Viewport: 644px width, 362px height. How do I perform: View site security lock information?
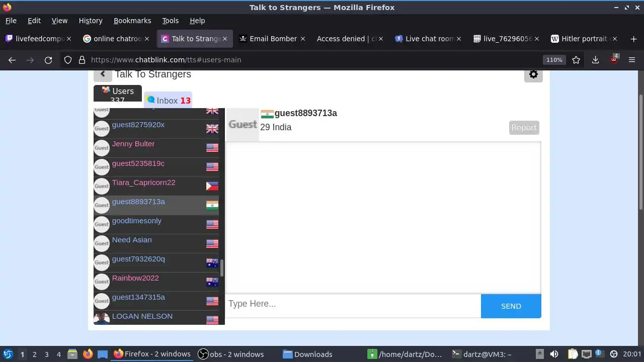[x=82, y=60]
